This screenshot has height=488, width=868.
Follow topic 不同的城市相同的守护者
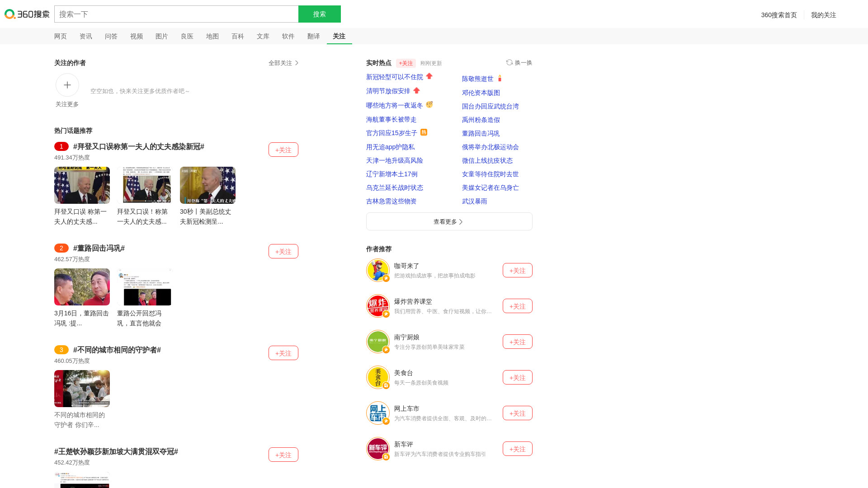pos(283,353)
